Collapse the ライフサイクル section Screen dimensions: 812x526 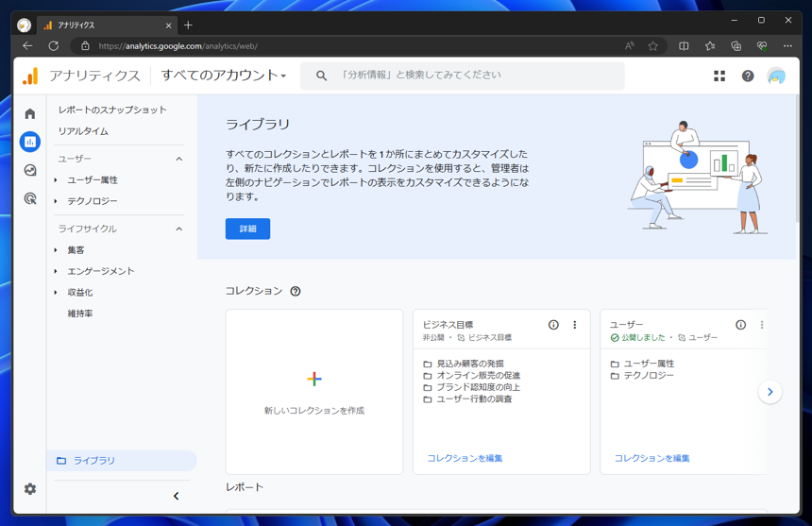coord(179,229)
